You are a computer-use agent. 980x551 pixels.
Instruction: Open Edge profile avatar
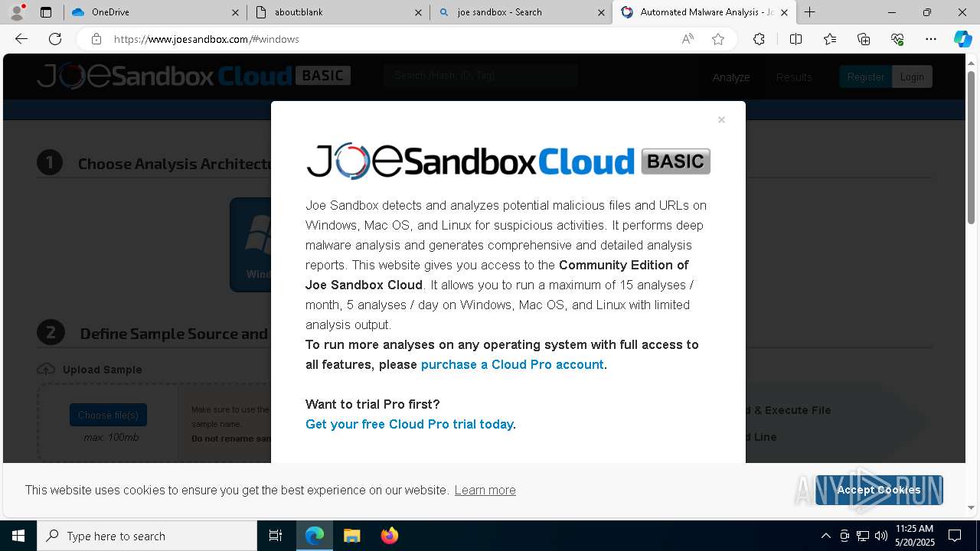click(17, 12)
